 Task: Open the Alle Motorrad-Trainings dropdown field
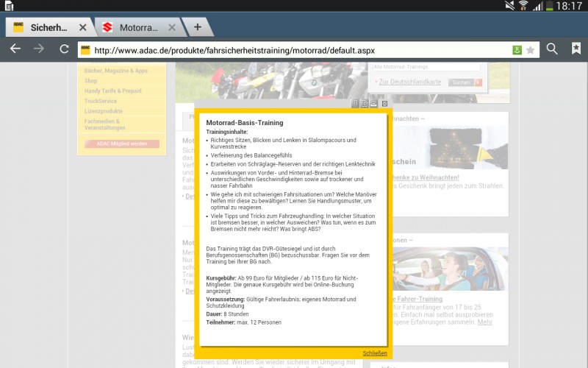tap(426, 67)
